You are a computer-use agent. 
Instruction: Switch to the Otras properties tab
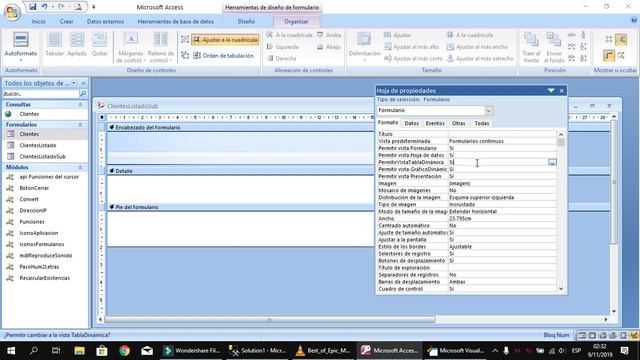(x=458, y=123)
